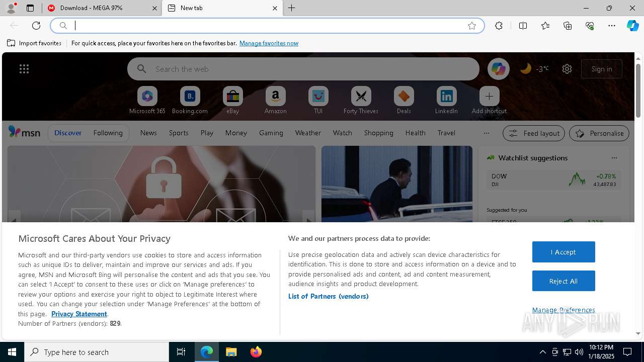Open the Travel category
The image size is (644, 362).
coord(446,133)
